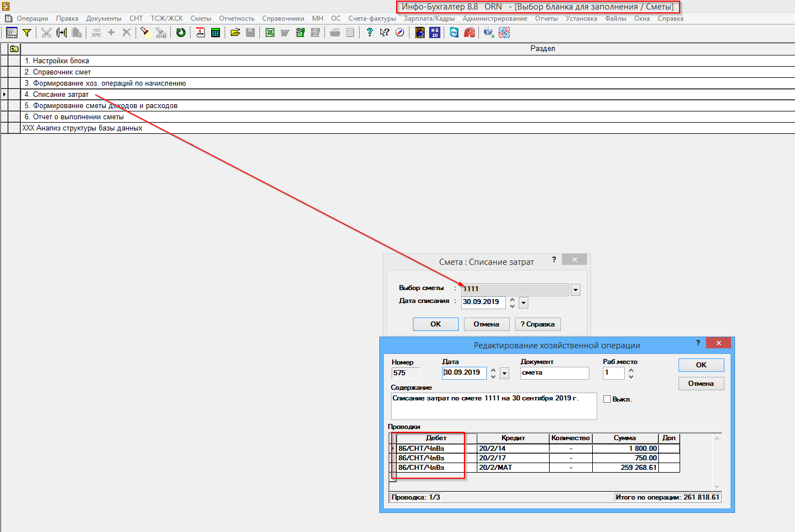Click the yellow filter funnel icon
The height and width of the screenshot is (532, 795).
click(26, 32)
